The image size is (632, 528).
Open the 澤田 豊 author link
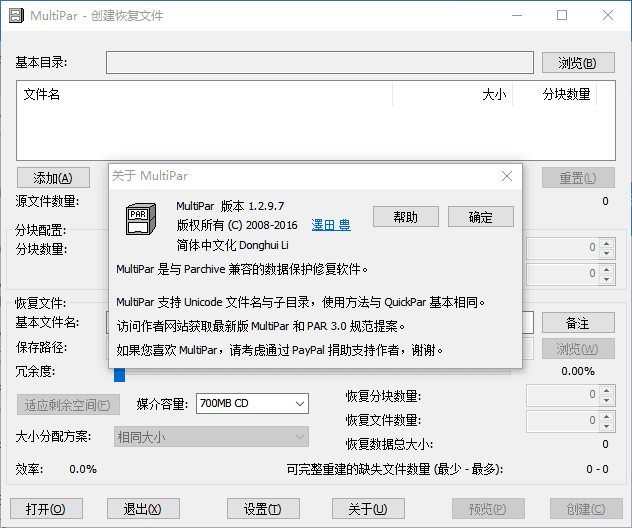(331, 225)
